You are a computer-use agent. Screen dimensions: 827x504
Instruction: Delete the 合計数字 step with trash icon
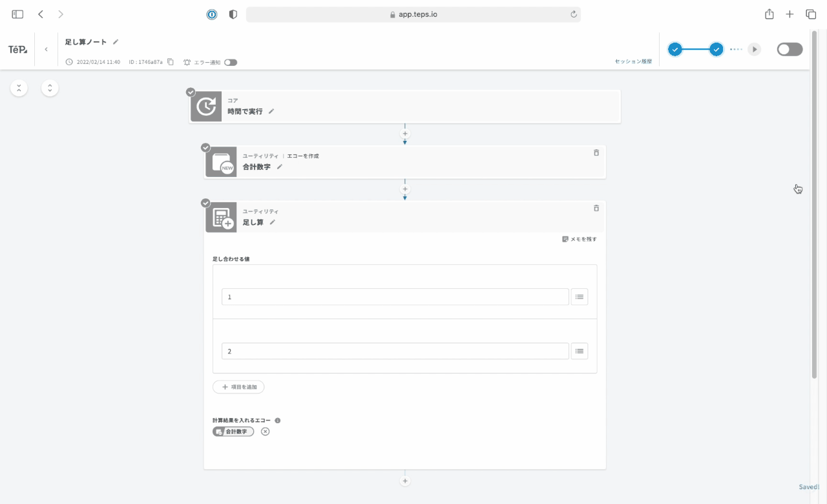596,153
